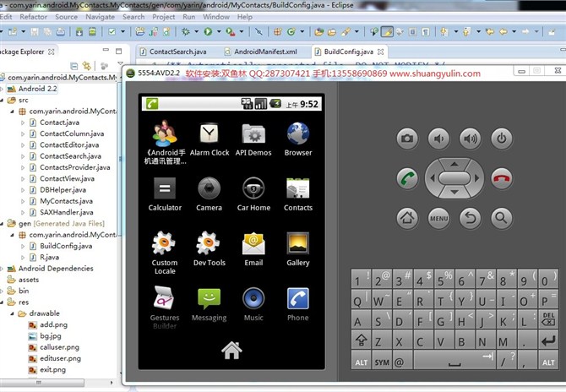Screen dimensions: 566x392
Task: Collapse com.yarin.android.MyContacts package under src
Action: tap(12, 112)
